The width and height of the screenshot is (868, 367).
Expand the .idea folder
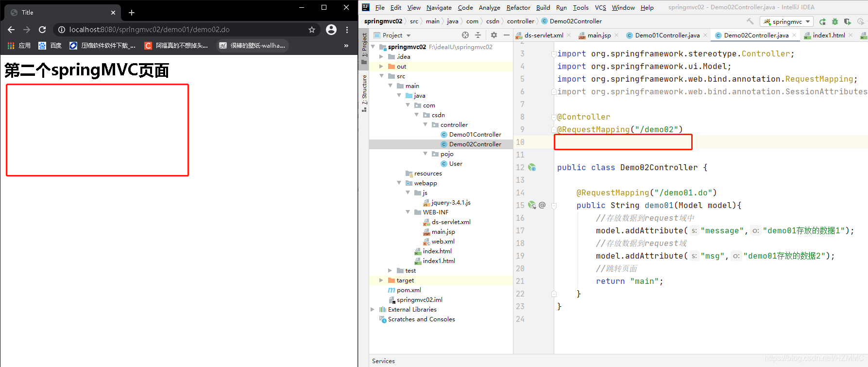[381, 56]
